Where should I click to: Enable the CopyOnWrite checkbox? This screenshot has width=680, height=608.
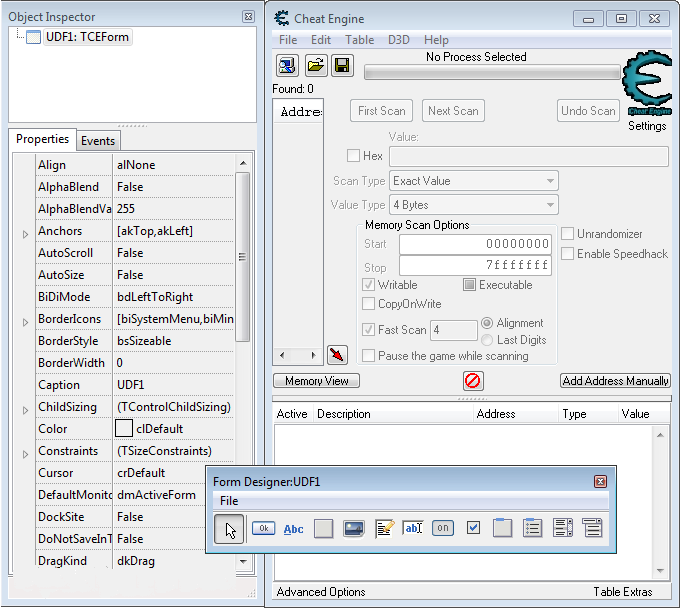tap(368, 304)
